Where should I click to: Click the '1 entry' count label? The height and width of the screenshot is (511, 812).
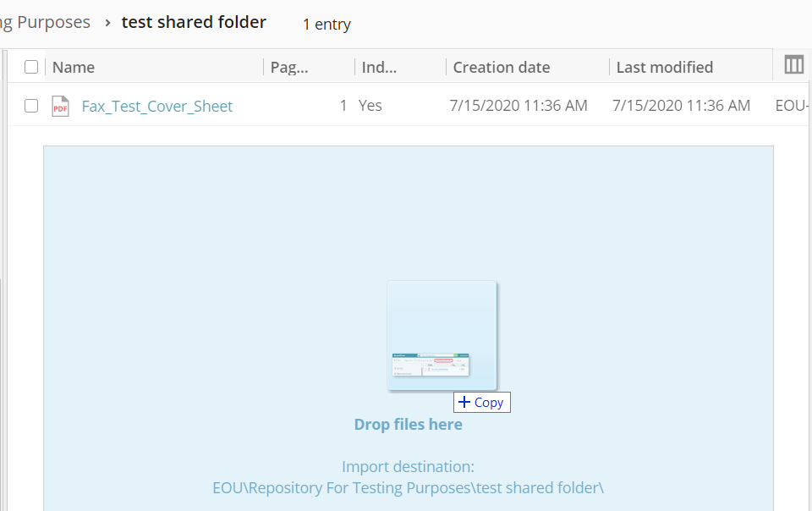[x=326, y=25]
